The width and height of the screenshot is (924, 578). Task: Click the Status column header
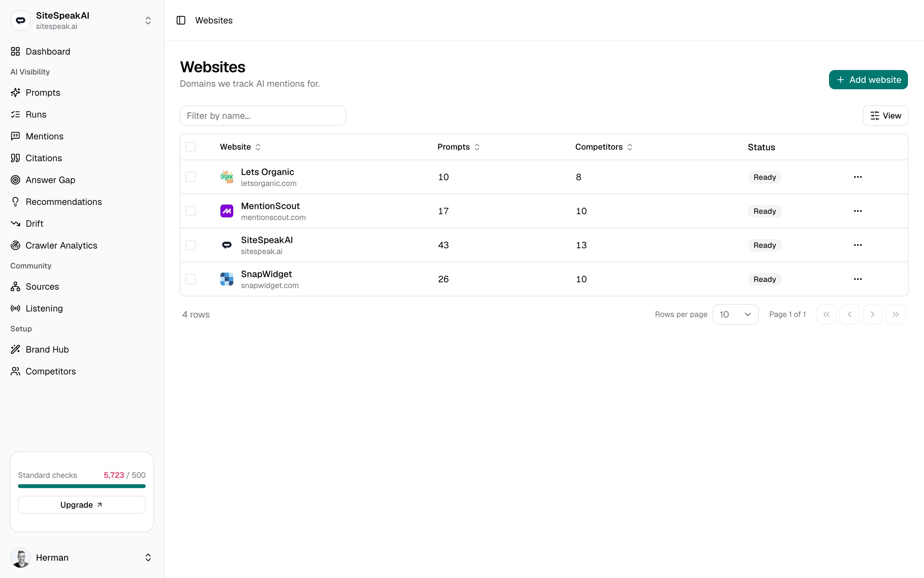pos(761,147)
